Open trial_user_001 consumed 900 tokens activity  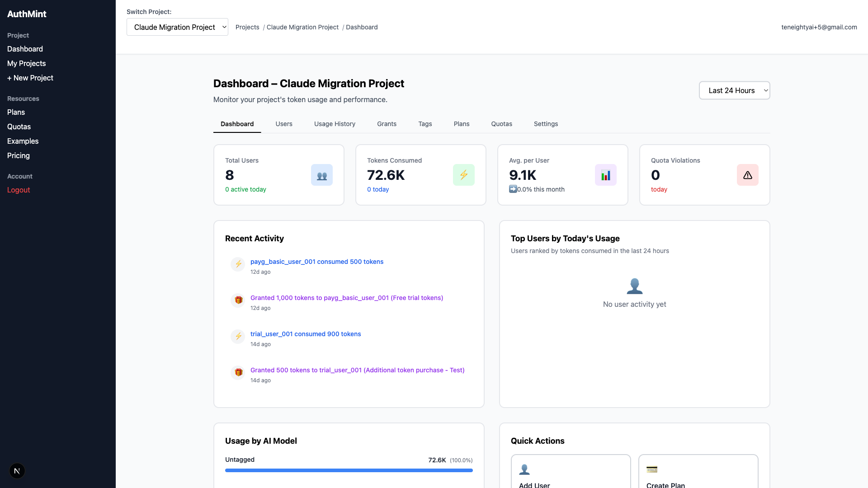306,334
